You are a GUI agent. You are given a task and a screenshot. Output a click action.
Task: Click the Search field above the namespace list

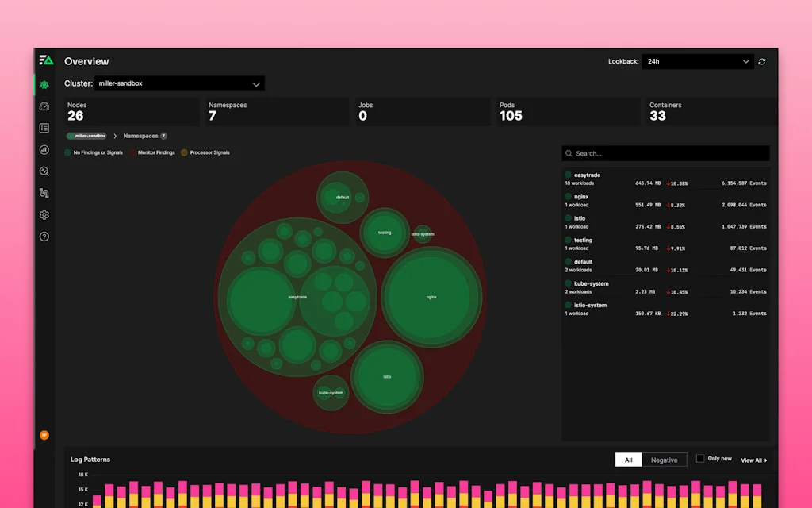(x=665, y=153)
